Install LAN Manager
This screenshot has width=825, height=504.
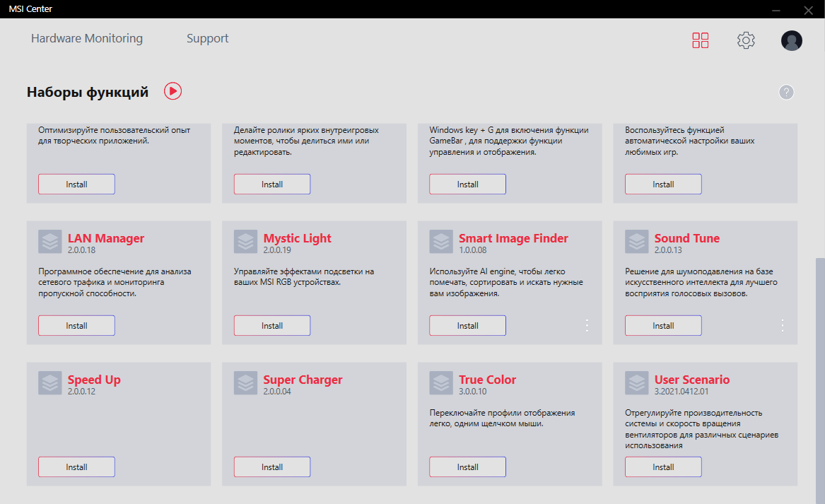click(76, 326)
